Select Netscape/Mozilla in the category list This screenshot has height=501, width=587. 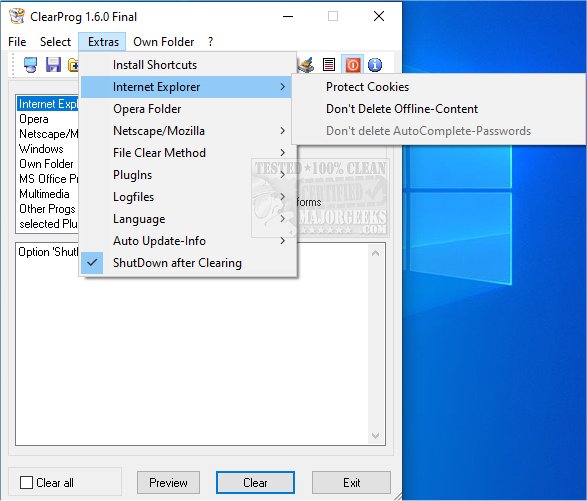[49, 134]
